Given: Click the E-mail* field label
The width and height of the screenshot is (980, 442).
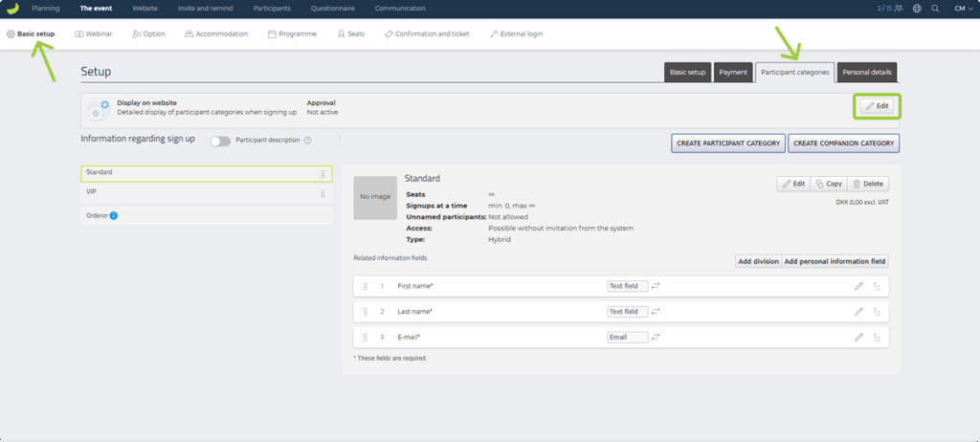Looking at the screenshot, I should pyautogui.click(x=409, y=338).
